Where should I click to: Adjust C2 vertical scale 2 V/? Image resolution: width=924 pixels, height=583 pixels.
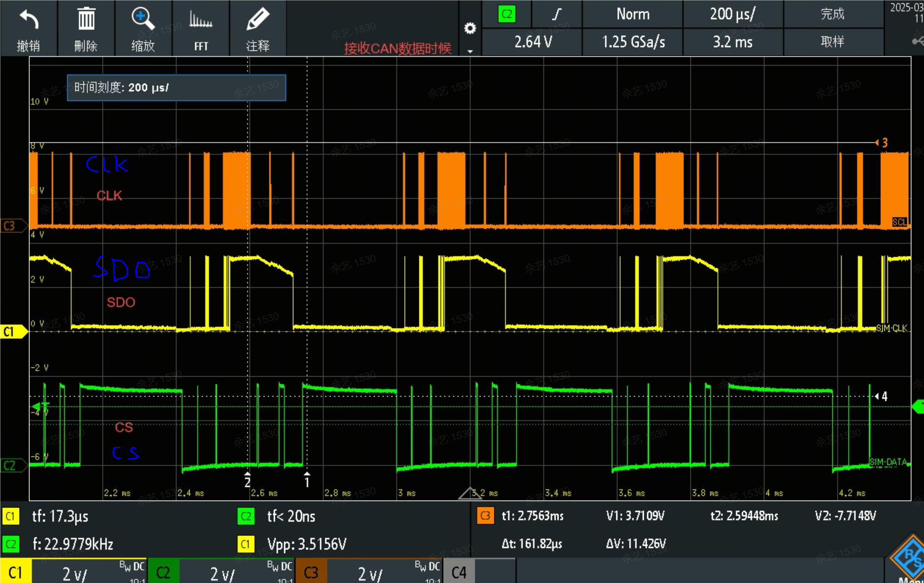point(223,573)
